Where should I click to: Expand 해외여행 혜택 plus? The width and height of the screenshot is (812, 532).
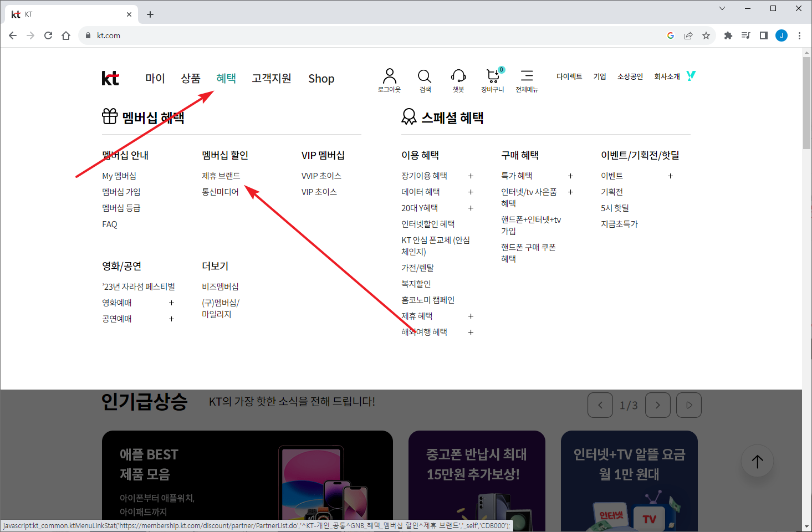(471, 332)
